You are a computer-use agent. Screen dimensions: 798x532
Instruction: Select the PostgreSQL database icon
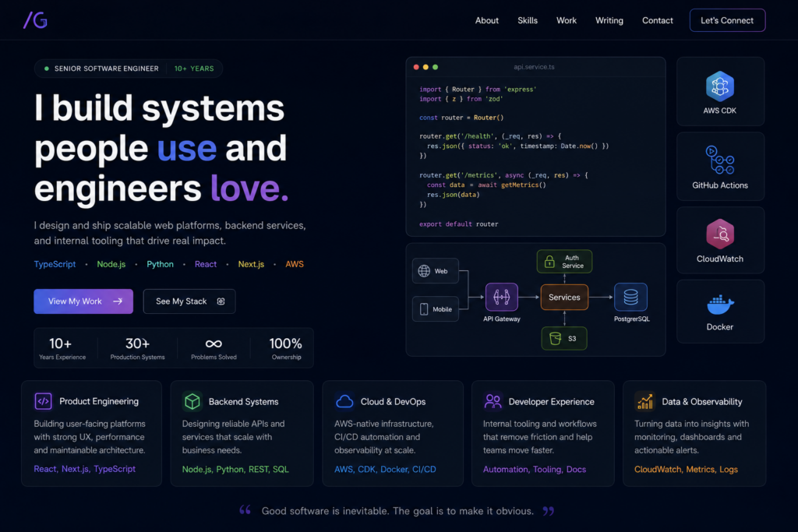coord(630,297)
